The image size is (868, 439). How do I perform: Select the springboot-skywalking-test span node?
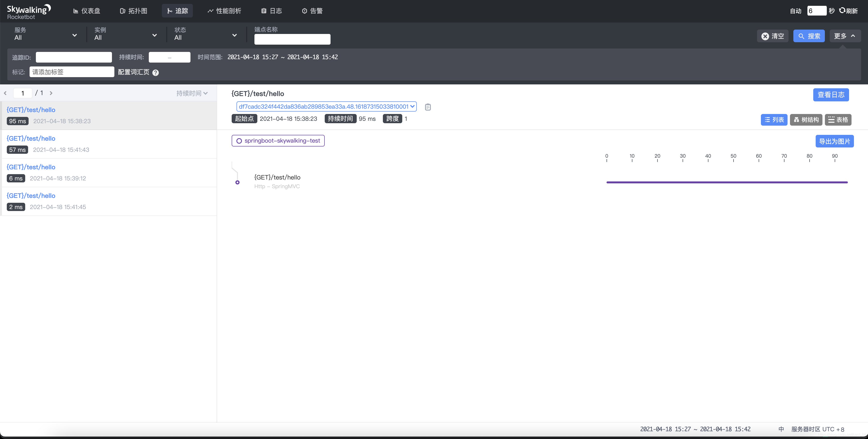[278, 141]
